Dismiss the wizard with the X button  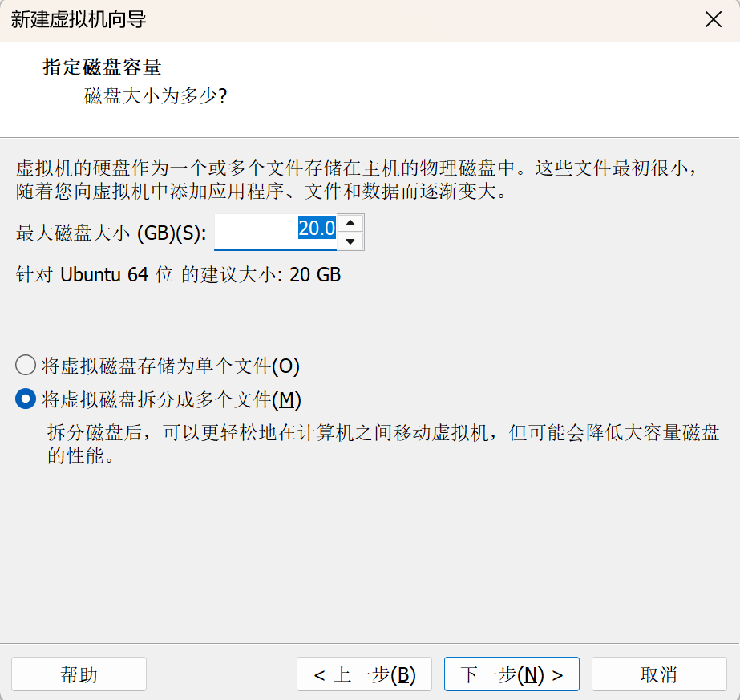(x=713, y=19)
